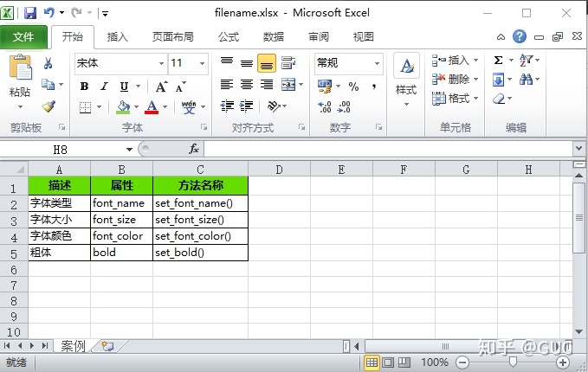Viewport: 588px width, 372px height.
Task: Decrease decimal places
Action: pyautogui.click(x=344, y=106)
